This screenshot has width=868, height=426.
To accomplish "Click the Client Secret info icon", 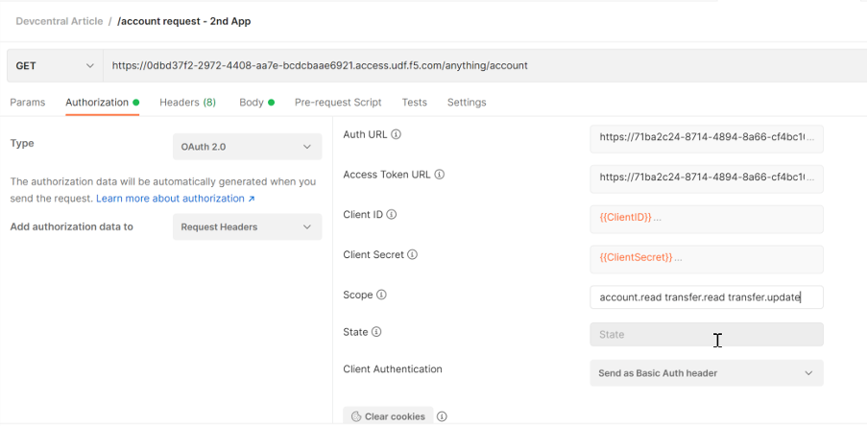I will click(413, 255).
